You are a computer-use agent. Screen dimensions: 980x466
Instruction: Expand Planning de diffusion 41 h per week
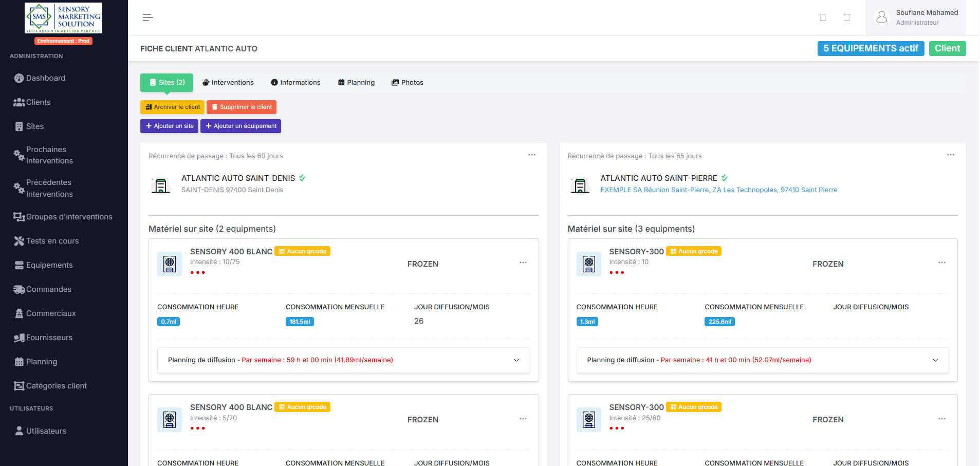[763, 360]
